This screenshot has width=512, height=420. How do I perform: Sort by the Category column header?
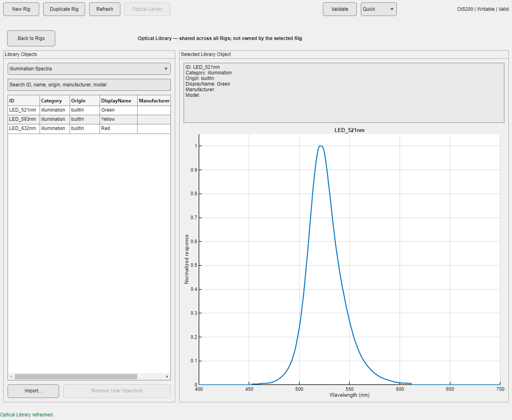click(x=55, y=101)
